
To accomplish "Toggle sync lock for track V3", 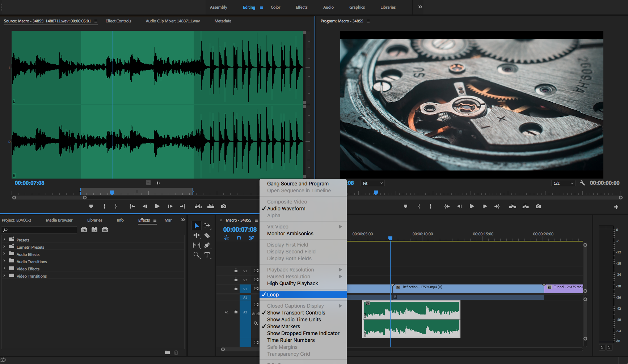I will (256, 271).
